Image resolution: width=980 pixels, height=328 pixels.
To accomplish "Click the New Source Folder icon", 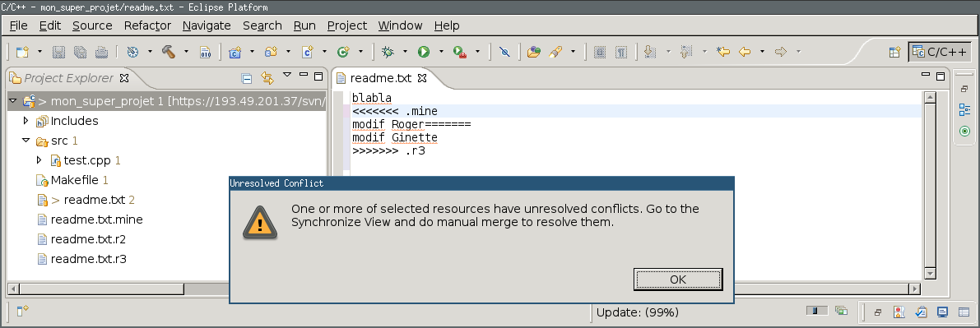I will click(272, 52).
